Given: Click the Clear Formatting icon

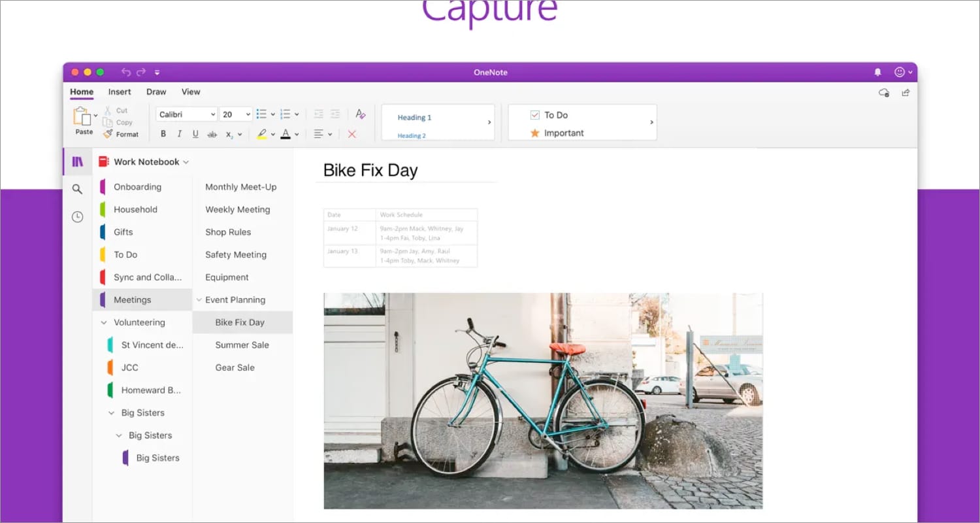Looking at the screenshot, I should coord(361,114).
